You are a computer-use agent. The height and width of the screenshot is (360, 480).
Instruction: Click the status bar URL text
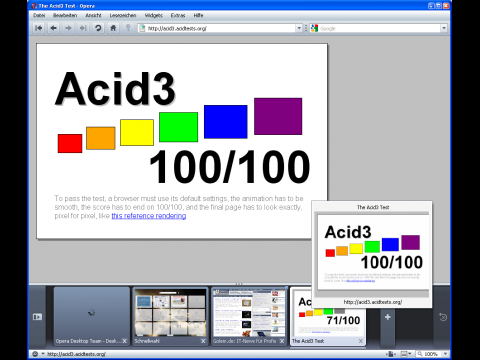point(76,354)
